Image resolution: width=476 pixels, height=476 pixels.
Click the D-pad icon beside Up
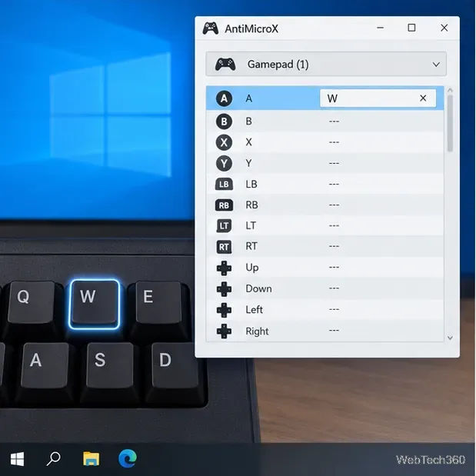click(224, 268)
